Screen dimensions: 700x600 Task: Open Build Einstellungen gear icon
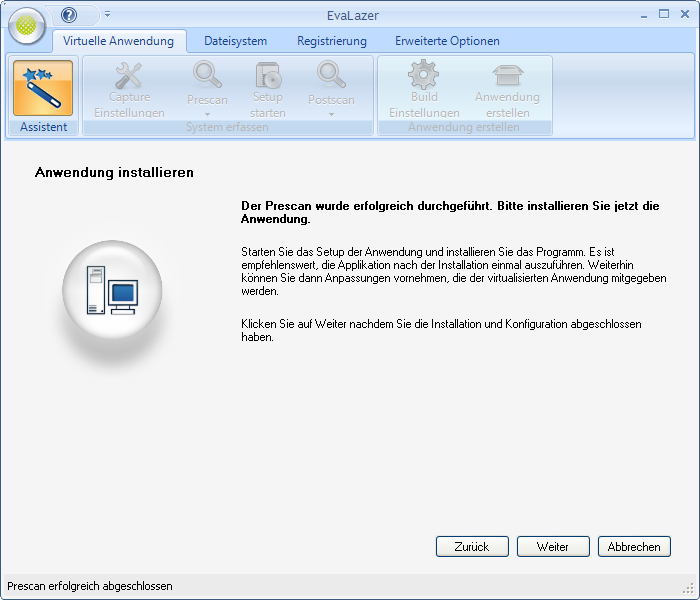[x=424, y=74]
